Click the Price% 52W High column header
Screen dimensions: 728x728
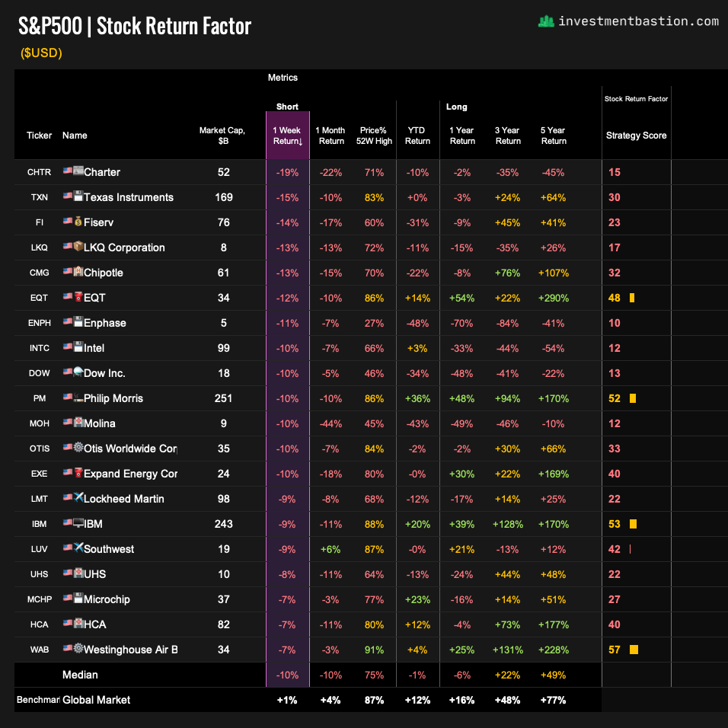point(374,136)
